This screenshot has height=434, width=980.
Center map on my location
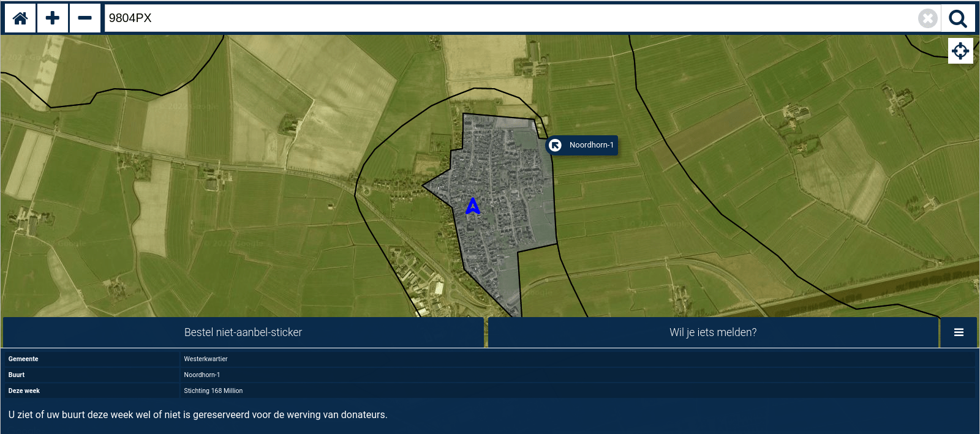pos(960,51)
